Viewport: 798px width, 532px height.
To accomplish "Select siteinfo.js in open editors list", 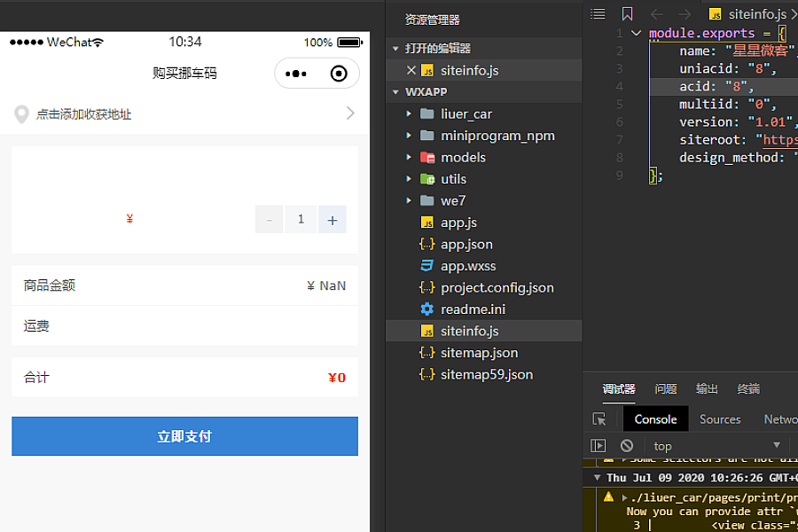I will click(x=469, y=70).
